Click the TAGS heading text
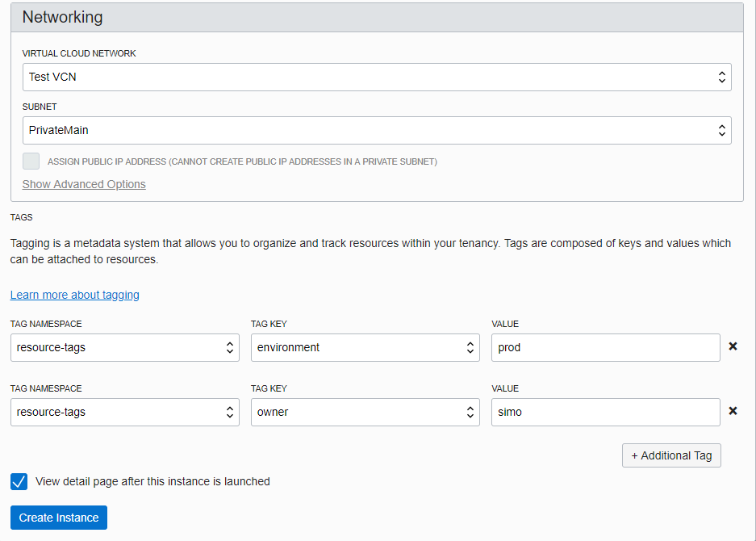The image size is (756, 541). (21, 218)
